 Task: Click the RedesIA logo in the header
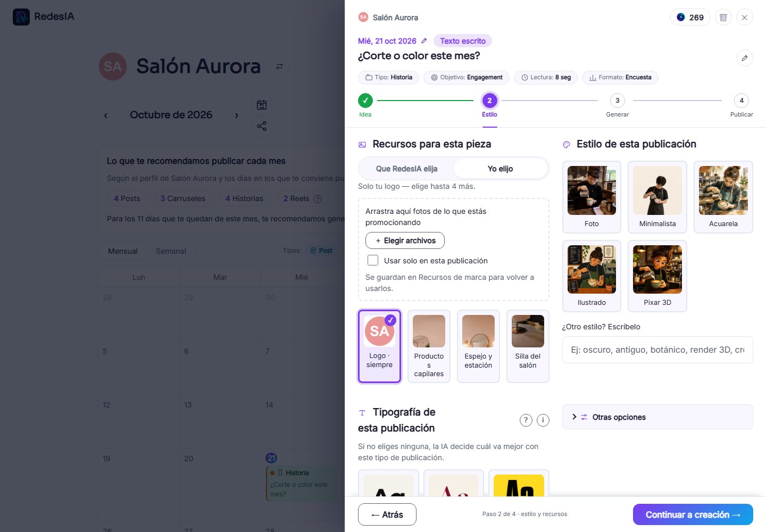pyautogui.click(x=44, y=16)
